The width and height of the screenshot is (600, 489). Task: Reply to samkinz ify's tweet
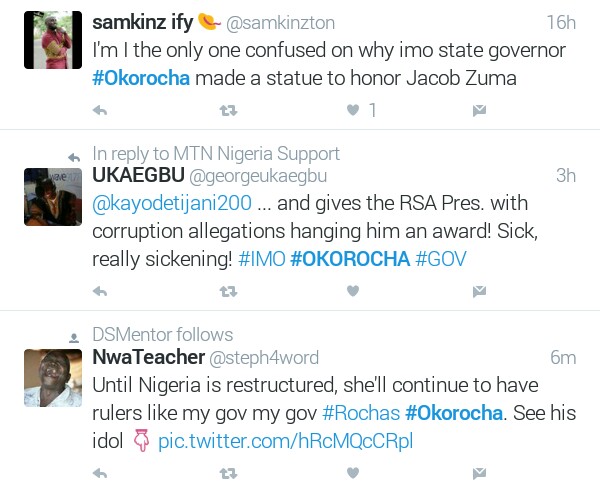point(100,110)
